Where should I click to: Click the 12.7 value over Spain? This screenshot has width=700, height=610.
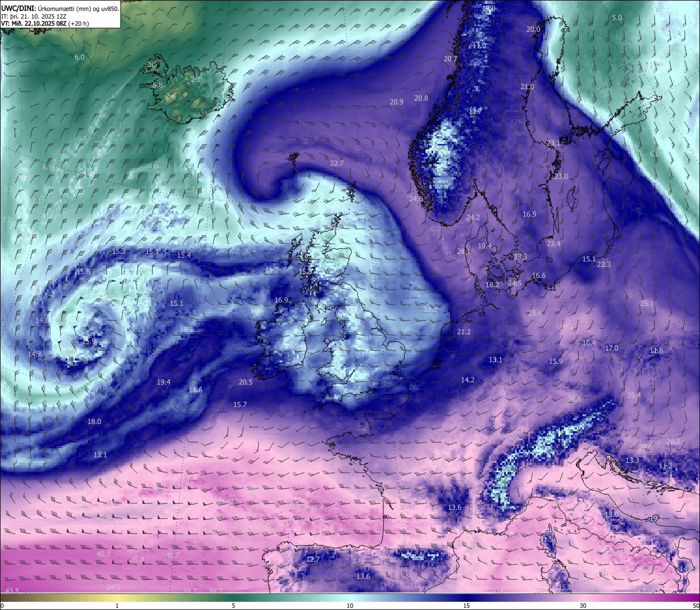click(x=313, y=559)
